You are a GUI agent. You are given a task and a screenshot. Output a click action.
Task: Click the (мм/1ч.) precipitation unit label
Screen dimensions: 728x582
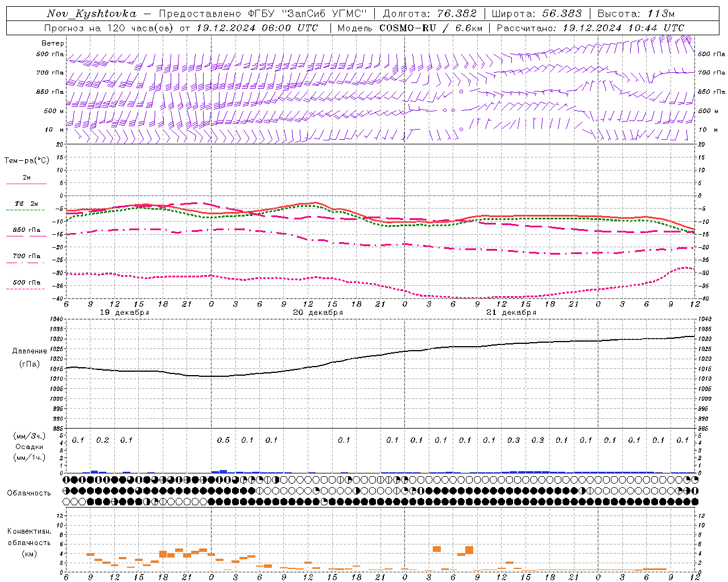pyautogui.click(x=30, y=458)
